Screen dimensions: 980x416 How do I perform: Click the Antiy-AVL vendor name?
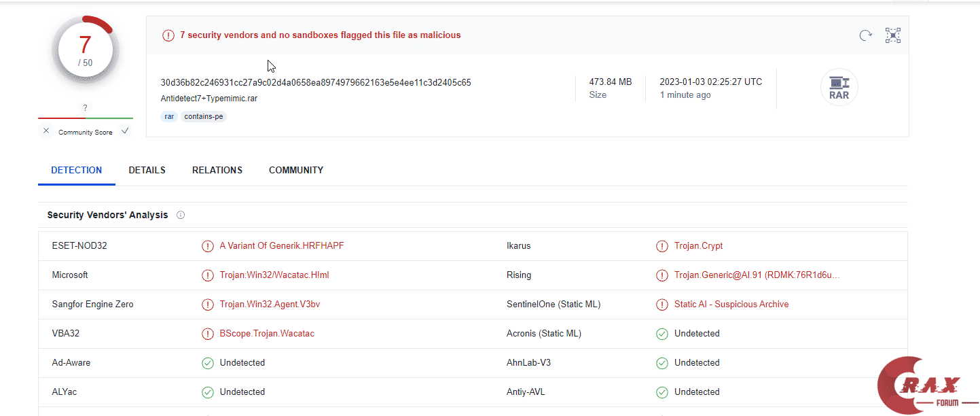coord(526,392)
